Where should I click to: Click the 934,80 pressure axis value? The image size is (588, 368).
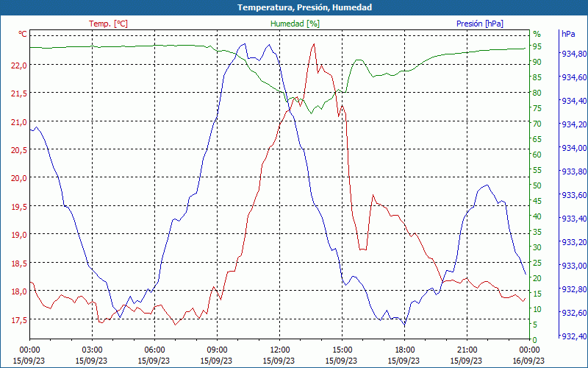click(574, 54)
